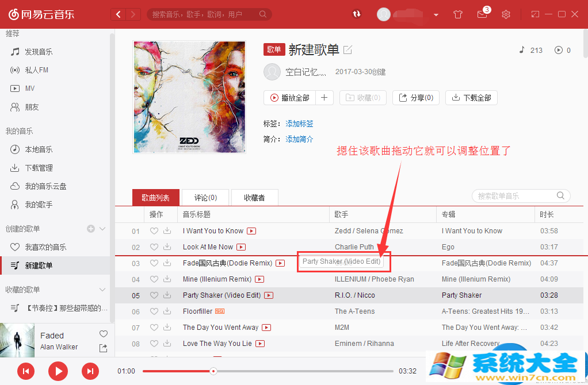Play MV for Love The Way You Lie
The width and height of the screenshot is (588, 385).
(260, 344)
